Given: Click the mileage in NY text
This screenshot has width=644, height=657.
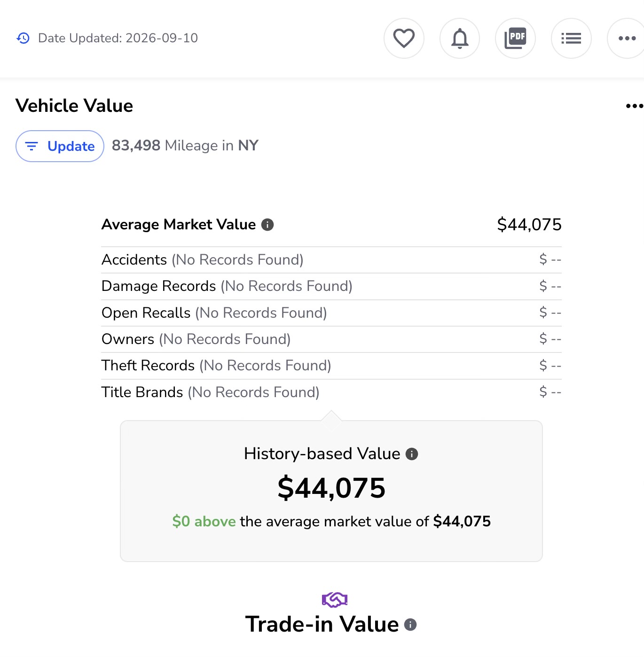Looking at the screenshot, I should point(185,146).
